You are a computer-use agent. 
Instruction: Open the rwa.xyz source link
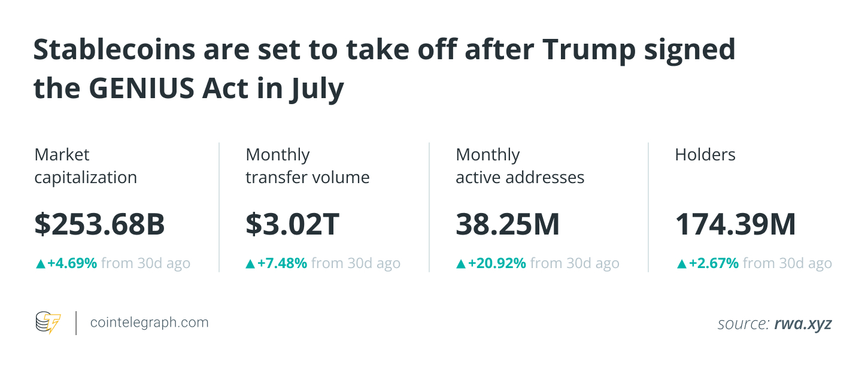pos(803,324)
